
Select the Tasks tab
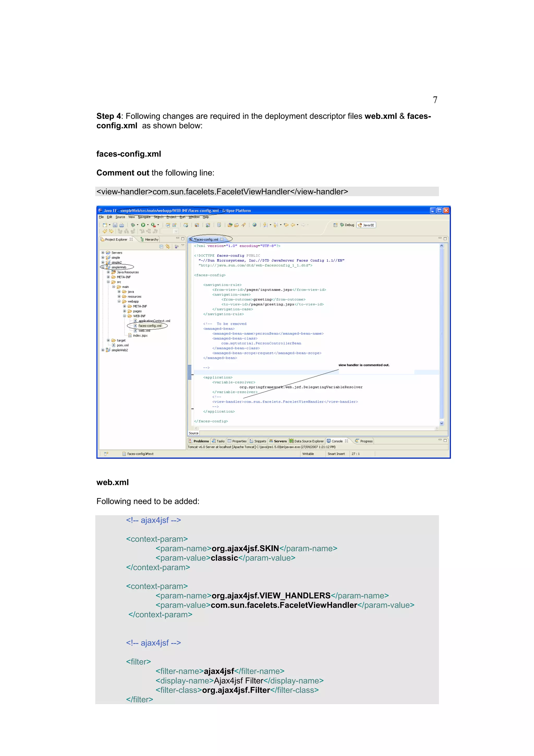218,441
